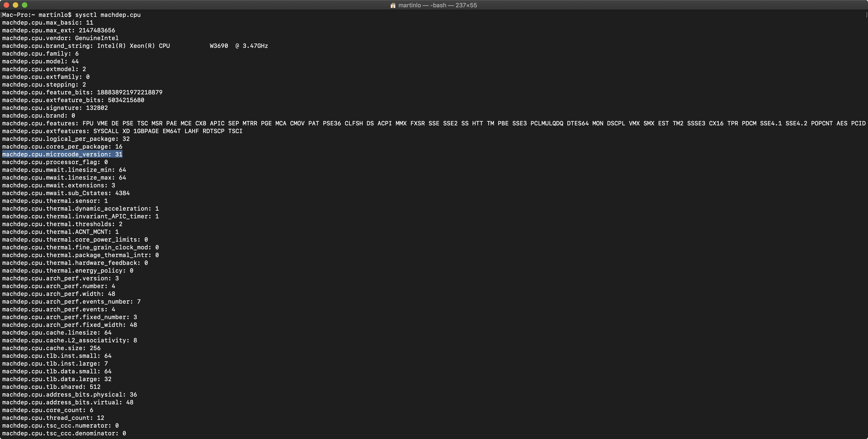Screen dimensions: 868x439
Task: Click 'POPCNT' in the features line
Action: 822,123
